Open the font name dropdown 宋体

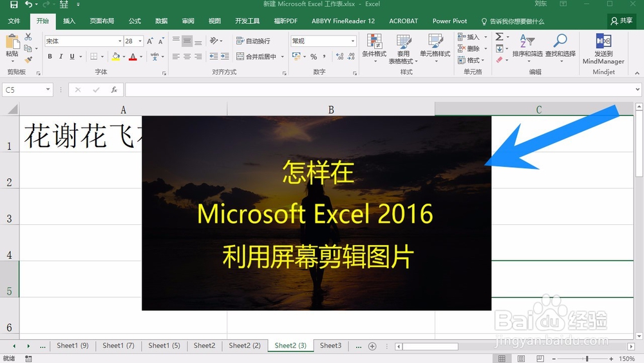coord(120,41)
